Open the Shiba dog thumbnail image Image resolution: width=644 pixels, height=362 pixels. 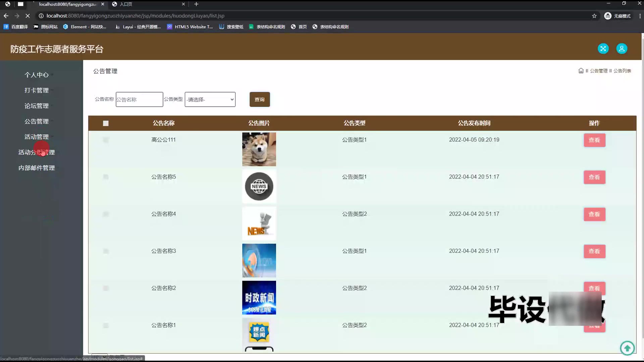point(259,149)
